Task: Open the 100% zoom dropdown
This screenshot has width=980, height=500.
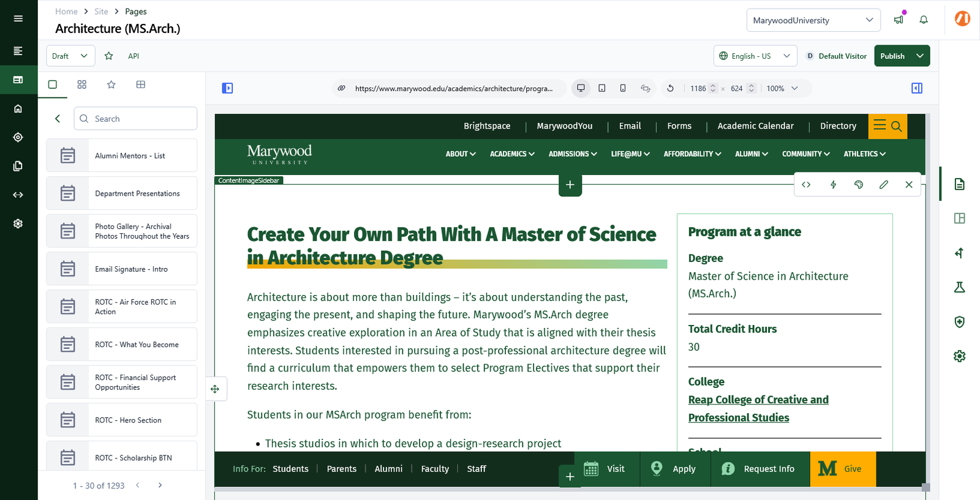Action: pyautogui.click(x=783, y=88)
